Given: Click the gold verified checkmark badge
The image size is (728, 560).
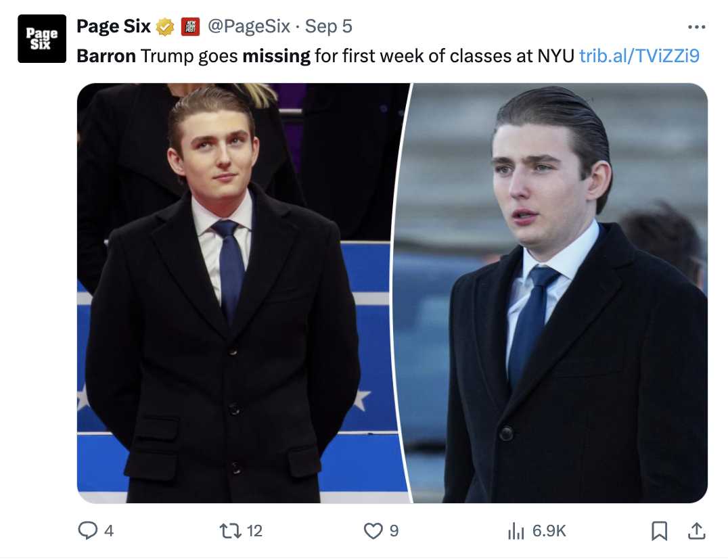Looking at the screenshot, I should pyautogui.click(x=164, y=27).
